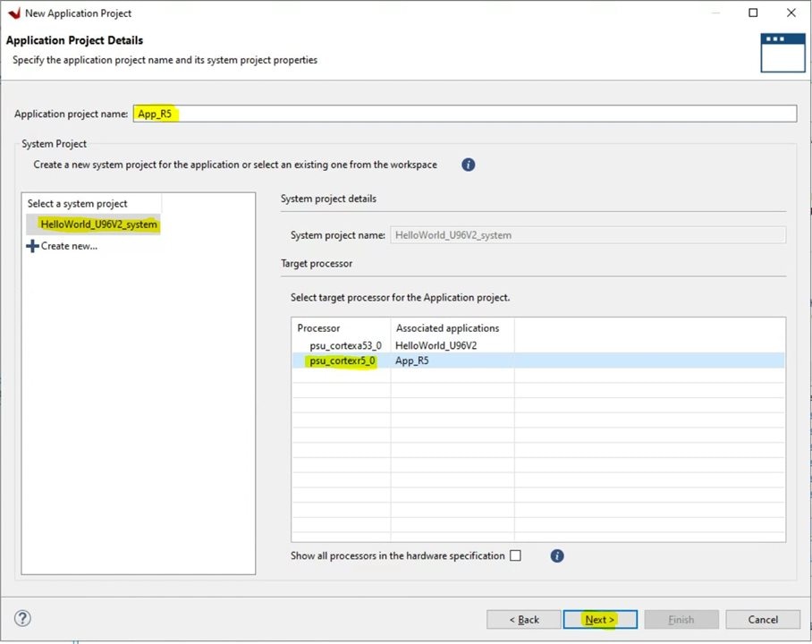Click the Vitis logo icon in title bar

point(13,13)
